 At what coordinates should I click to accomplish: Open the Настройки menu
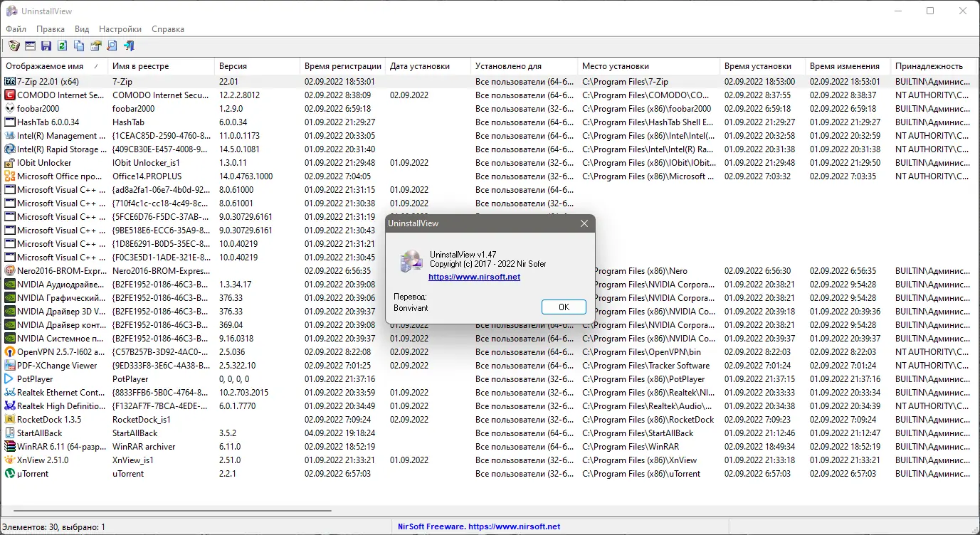[120, 29]
